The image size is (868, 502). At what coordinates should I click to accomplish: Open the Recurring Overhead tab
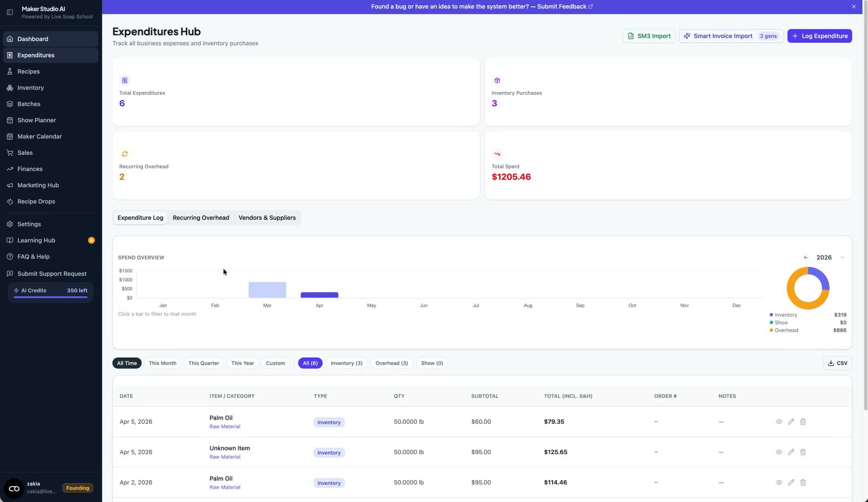coord(201,218)
